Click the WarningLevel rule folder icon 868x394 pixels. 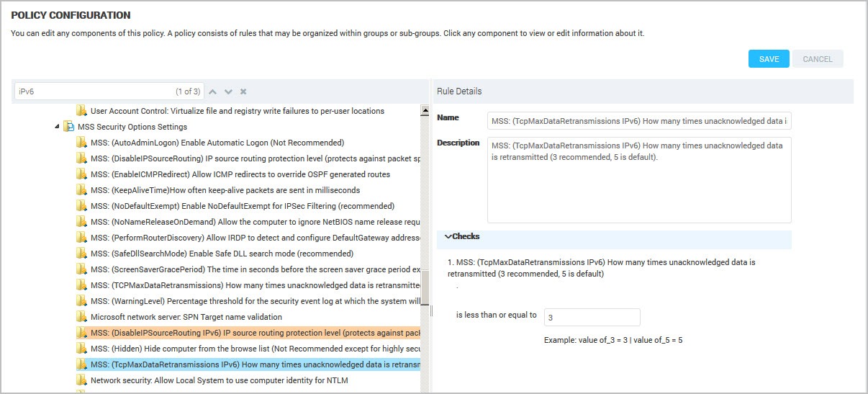[x=82, y=301]
